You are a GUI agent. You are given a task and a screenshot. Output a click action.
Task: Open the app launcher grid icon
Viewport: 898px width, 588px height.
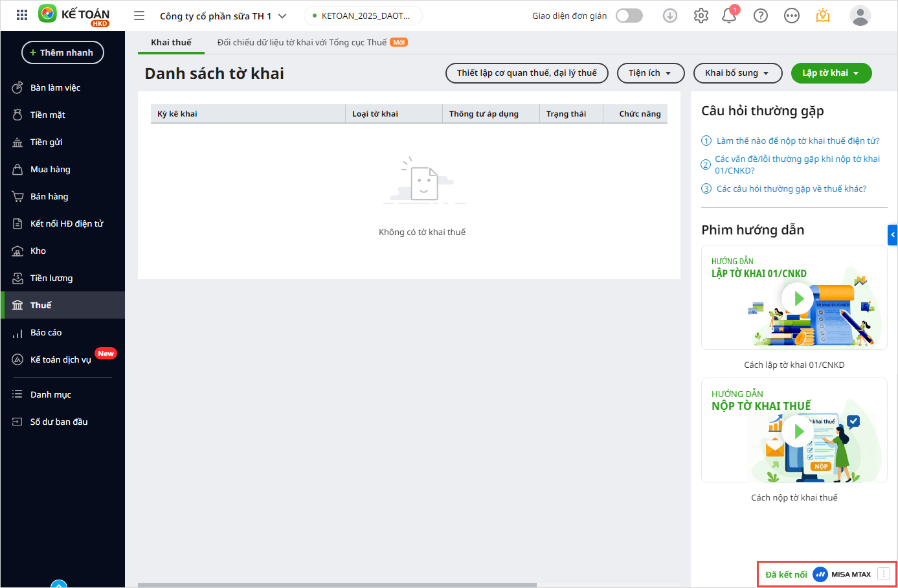coord(21,16)
